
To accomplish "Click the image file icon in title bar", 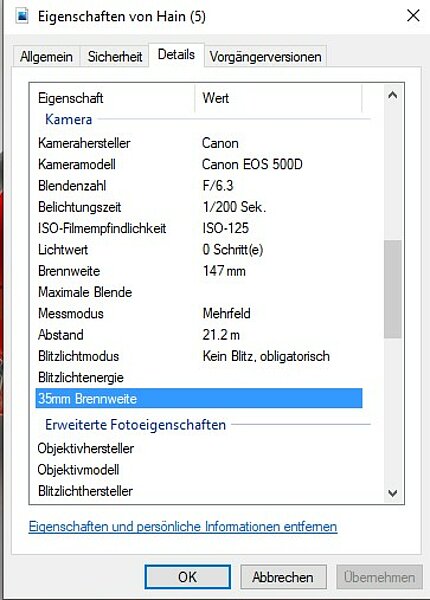I will (x=22, y=16).
